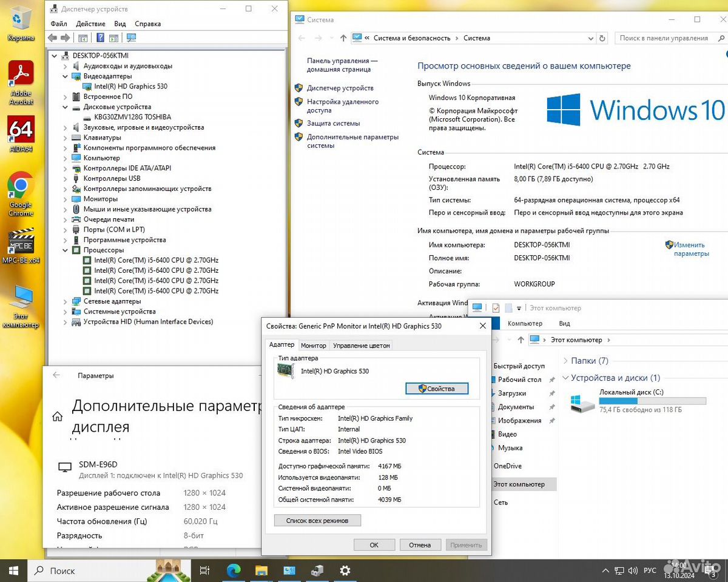The image size is (728, 582).
Task: Open the AIDA64 desktop shortcut
Action: (x=21, y=133)
